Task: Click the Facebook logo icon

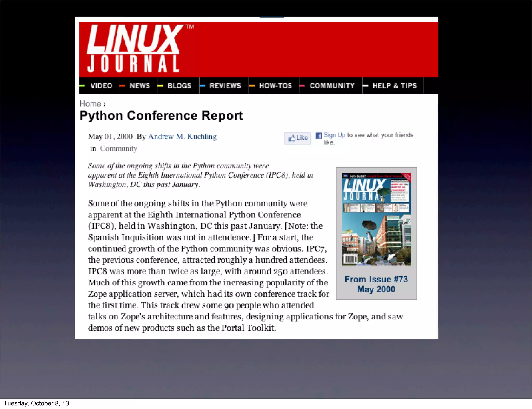Action: pyautogui.click(x=319, y=135)
